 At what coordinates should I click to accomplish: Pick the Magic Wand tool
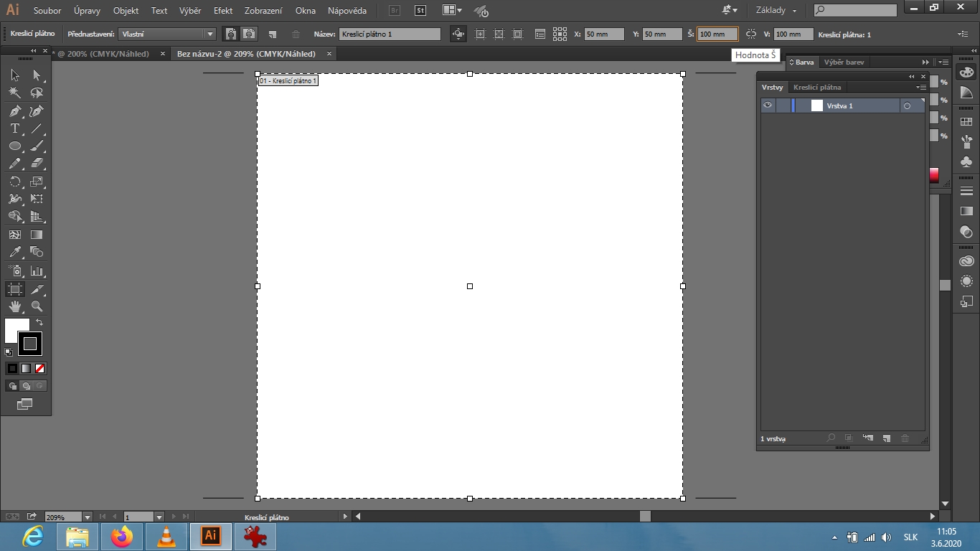pyautogui.click(x=14, y=93)
